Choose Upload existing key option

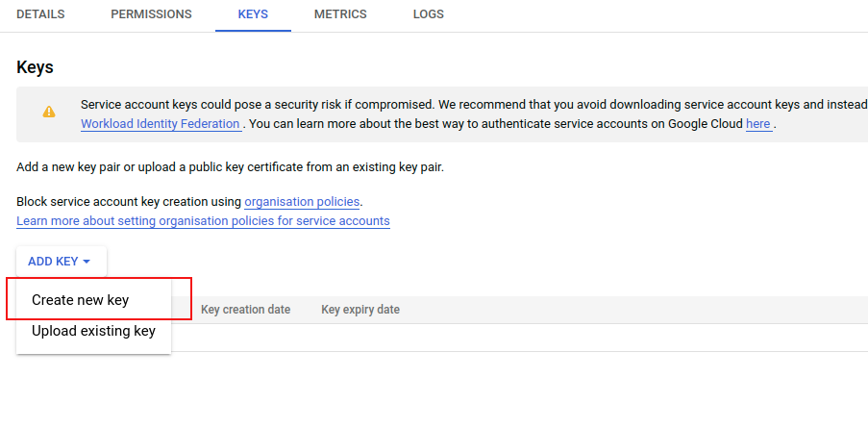(x=93, y=331)
